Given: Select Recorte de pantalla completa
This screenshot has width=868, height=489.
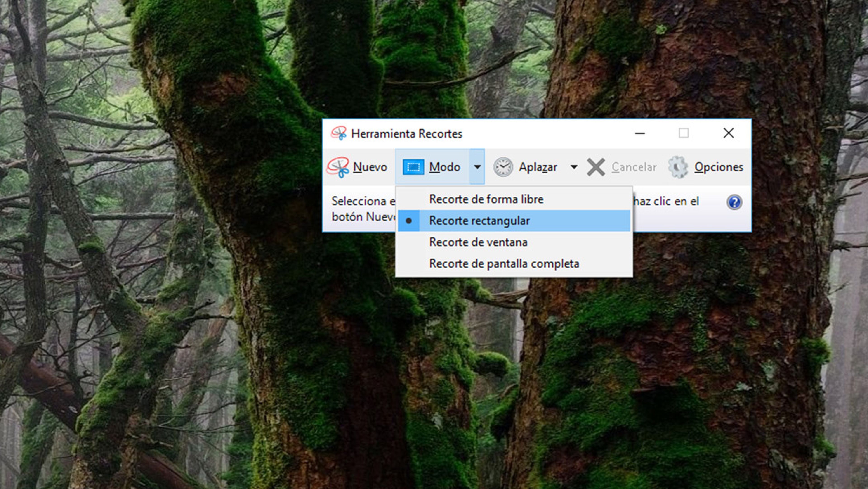Looking at the screenshot, I should [504, 264].
